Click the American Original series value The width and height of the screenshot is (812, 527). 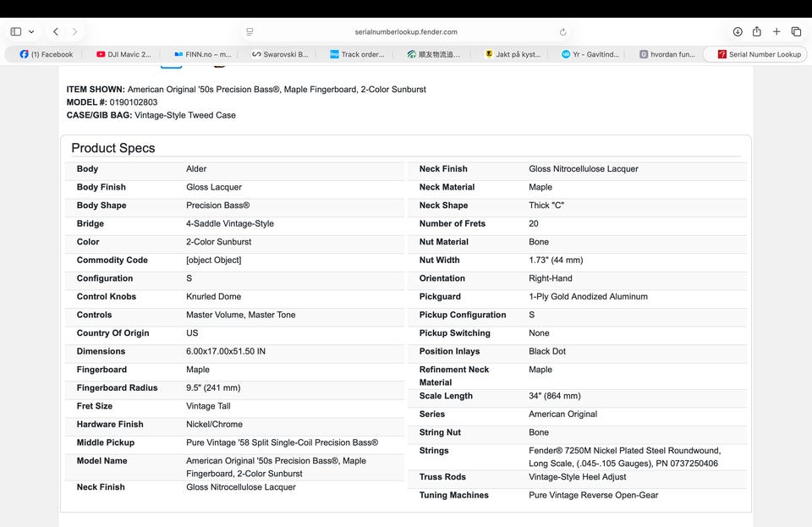tap(563, 414)
